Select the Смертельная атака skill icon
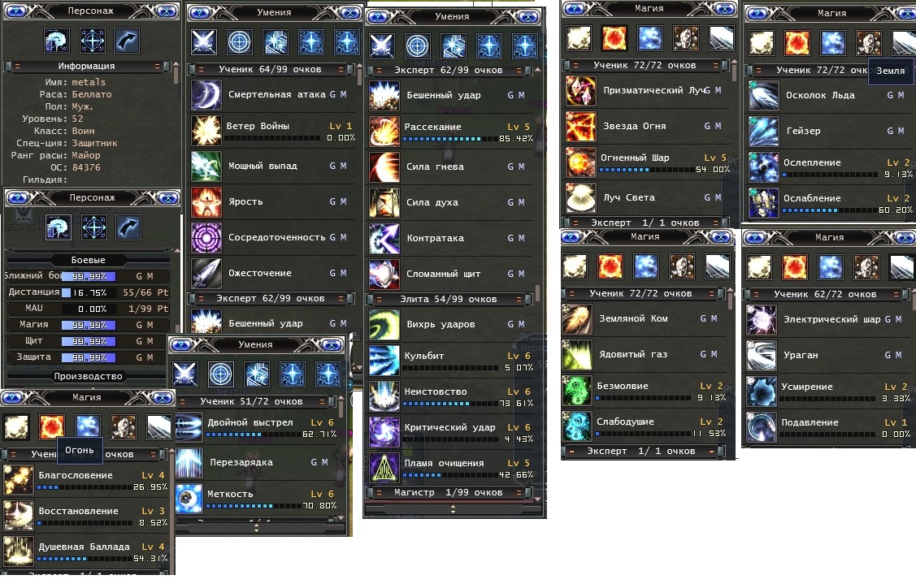The width and height of the screenshot is (916, 588). pos(206,94)
